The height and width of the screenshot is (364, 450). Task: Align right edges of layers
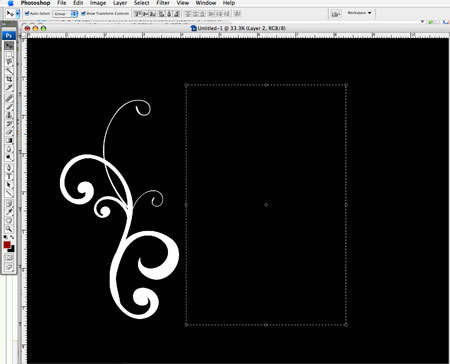click(177, 14)
